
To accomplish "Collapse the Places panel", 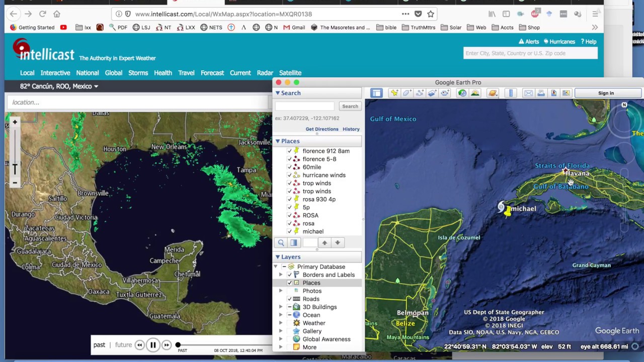I will click(x=277, y=141).
